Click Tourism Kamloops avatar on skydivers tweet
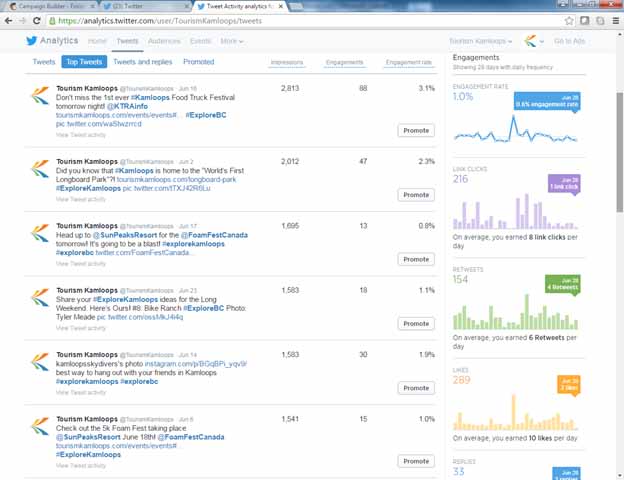This screenshot has width=624, height=480. click(x=40, y=361)
